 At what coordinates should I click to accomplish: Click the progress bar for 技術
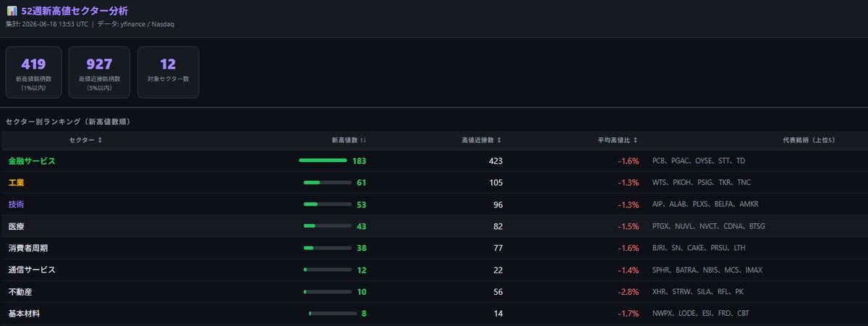328,205
